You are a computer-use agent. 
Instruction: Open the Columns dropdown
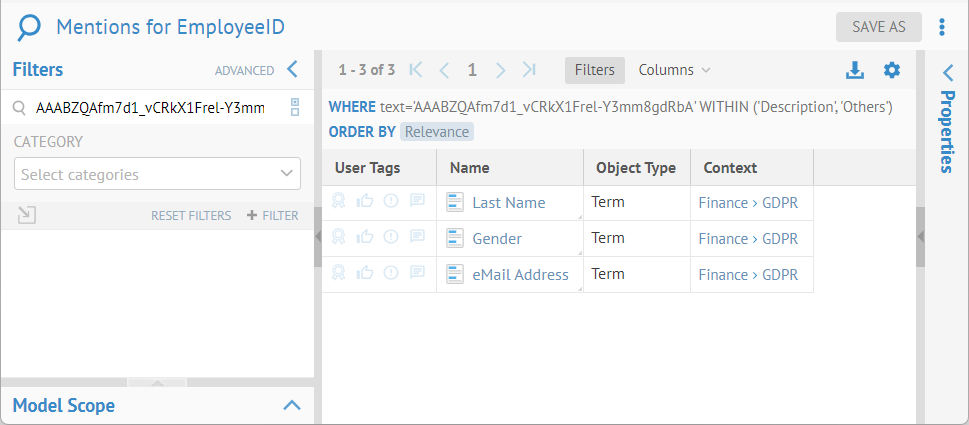click(674, 70)
